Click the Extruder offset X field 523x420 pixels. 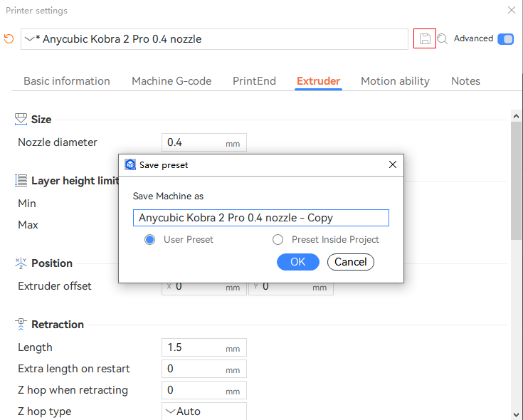(204, 288)
